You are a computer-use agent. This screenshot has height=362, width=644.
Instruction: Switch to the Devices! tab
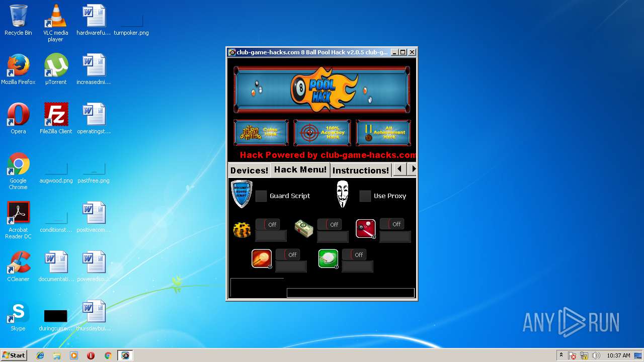click(x=249, y=170)
